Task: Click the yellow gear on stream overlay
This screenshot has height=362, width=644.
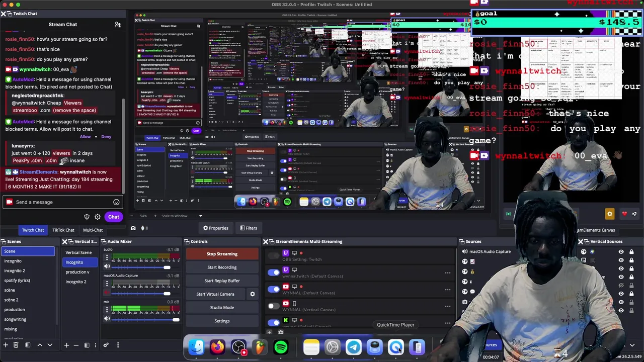Action: click(x=609, y=214)
